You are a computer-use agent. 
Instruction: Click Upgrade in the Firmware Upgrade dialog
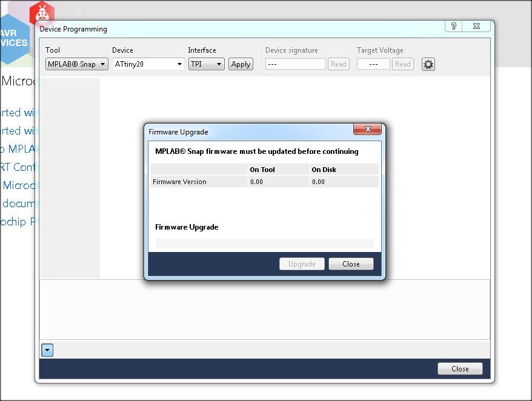point(302,264)
